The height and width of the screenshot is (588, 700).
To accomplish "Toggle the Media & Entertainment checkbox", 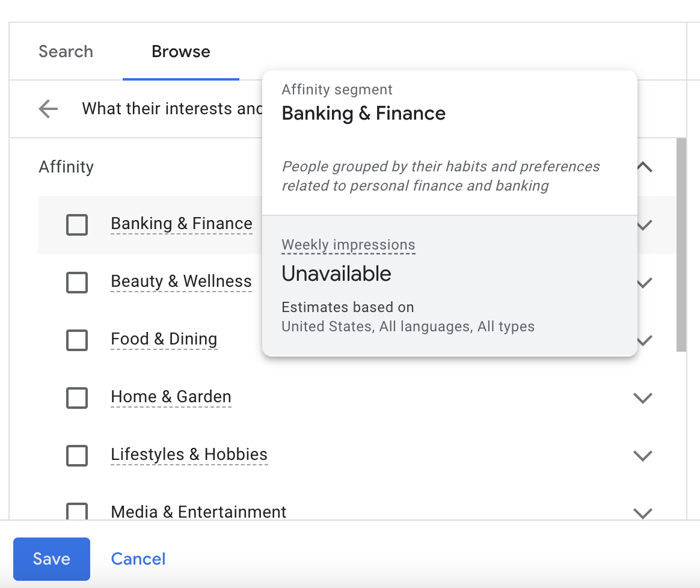I will (77, 511).
